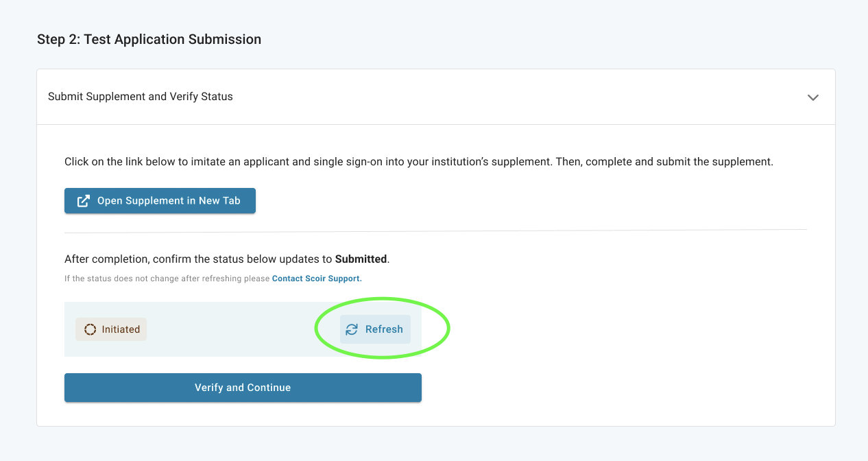Click the Open Supplement in New Tab label text
This screenshot has height=461, width=868.
169,201
